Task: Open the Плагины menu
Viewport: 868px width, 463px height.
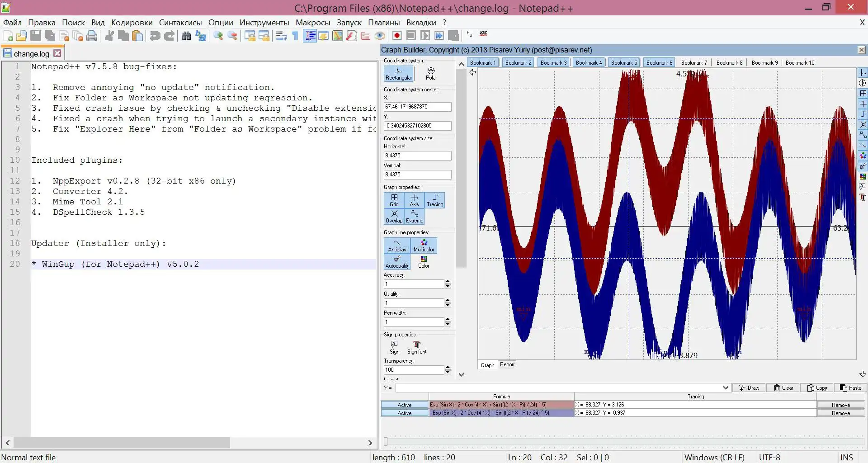Action: (x=384, y=23)
